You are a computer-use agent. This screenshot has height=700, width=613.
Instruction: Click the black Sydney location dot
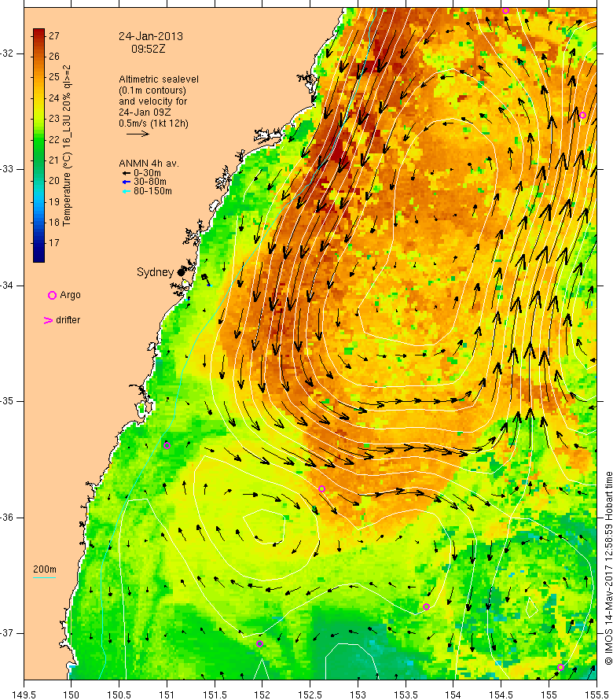(x=181, y=272)
